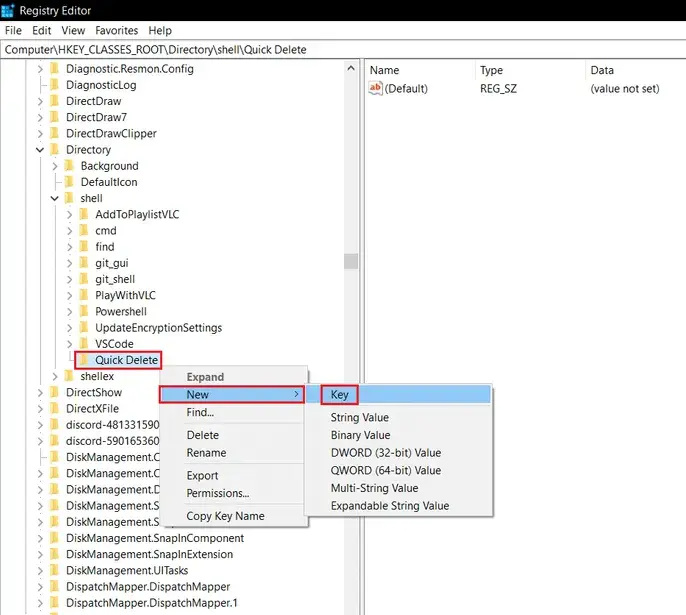This screenshot has width=686, height=615.
Task: Choose Export in the context menu
Action: [202, 475]
